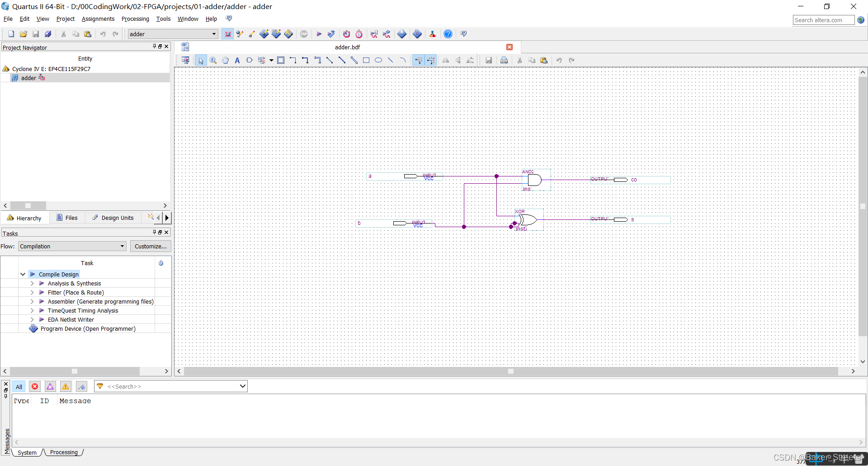Open the Tools menu

coord(163,19)
